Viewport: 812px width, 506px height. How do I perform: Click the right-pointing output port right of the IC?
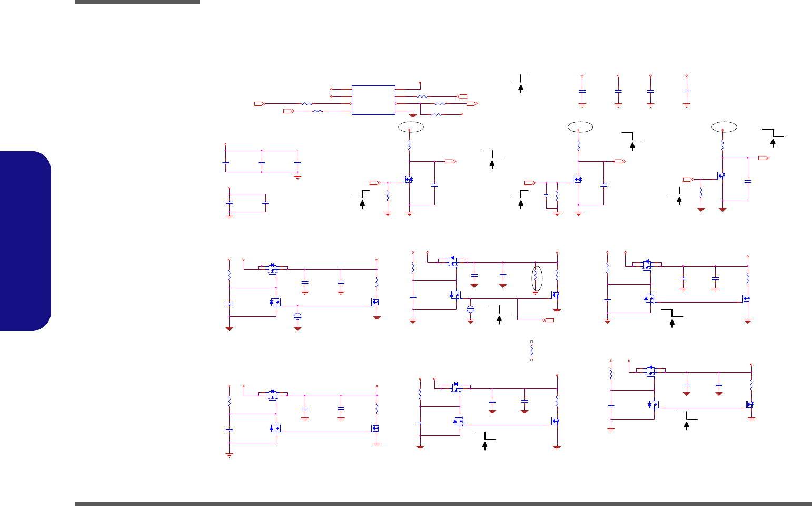[x=472, y=104]
